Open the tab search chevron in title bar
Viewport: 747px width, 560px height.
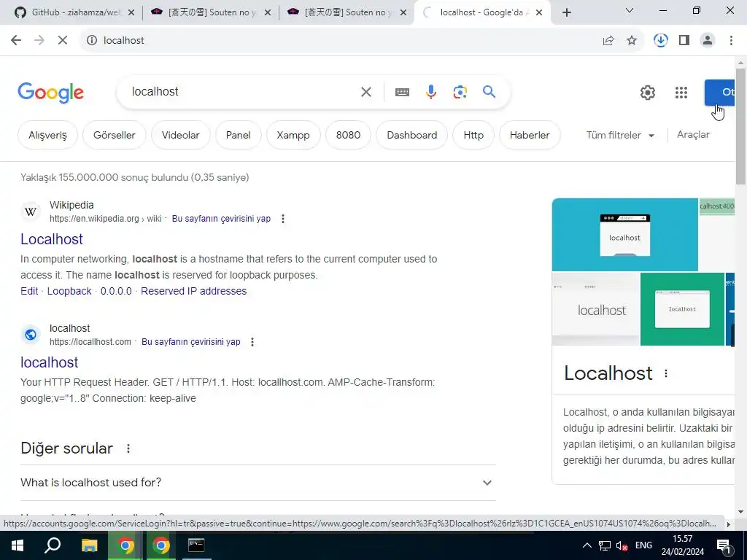(630, 10)
